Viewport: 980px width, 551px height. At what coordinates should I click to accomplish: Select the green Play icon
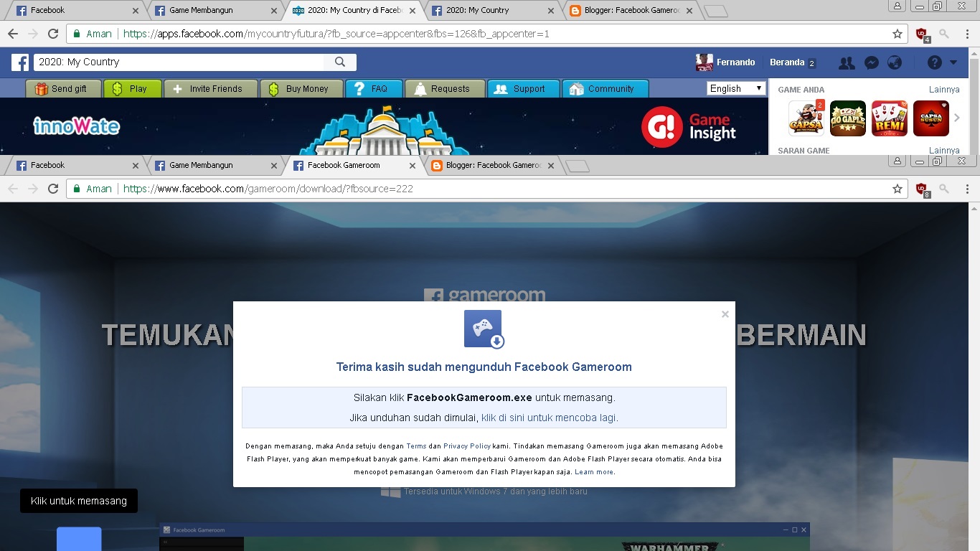[118, 88]
